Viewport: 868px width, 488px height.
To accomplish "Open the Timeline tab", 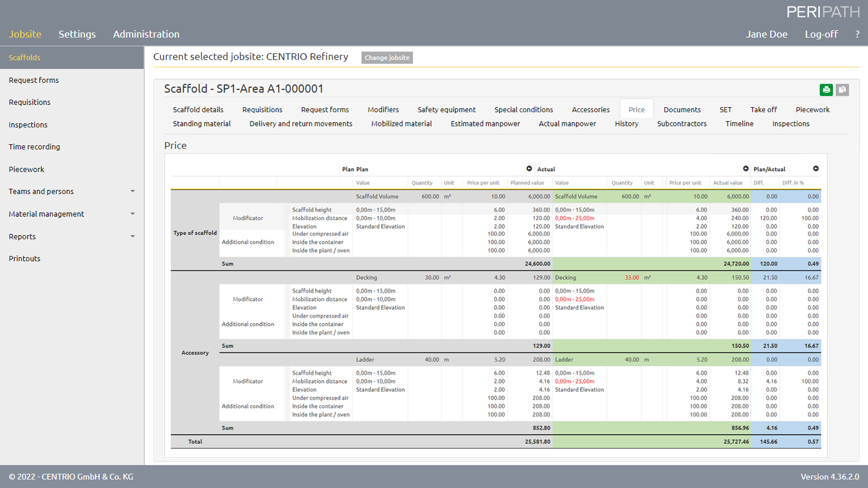I will coord(739,124).
